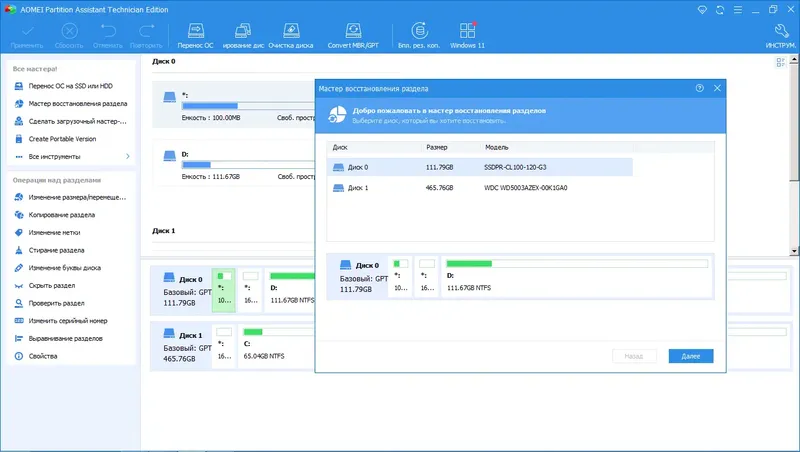This screenshot has width=800, height=452.
Task: Click the upgrade diamond icon in title bar
Action: pyautogui.click(x=703, y=10)
